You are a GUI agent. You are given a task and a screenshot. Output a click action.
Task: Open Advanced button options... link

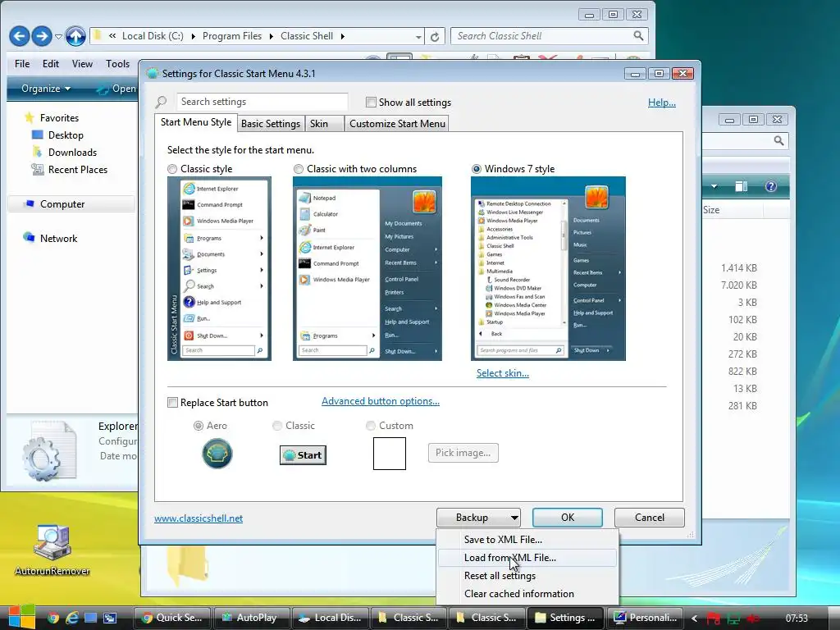click(x=381, y=401)
